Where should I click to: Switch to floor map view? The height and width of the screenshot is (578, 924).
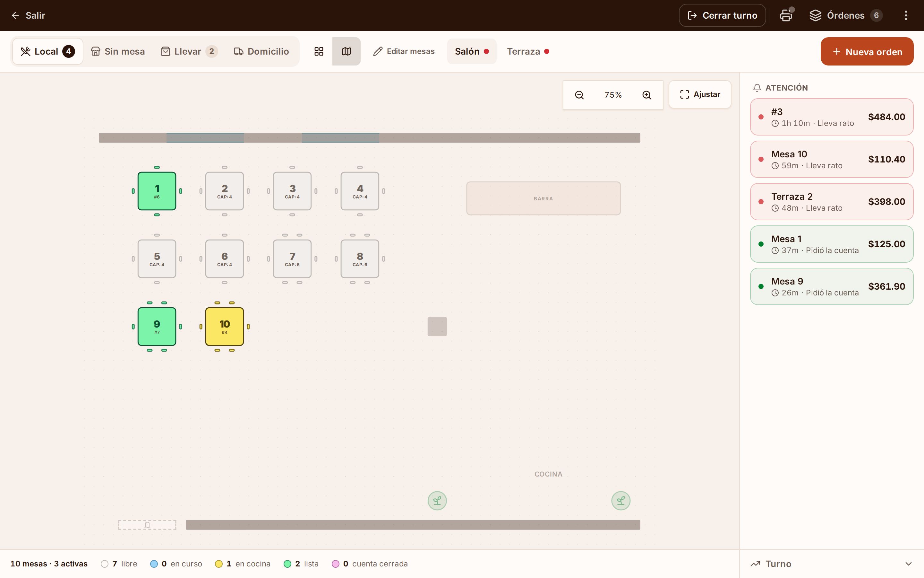[x=346, y=51]
